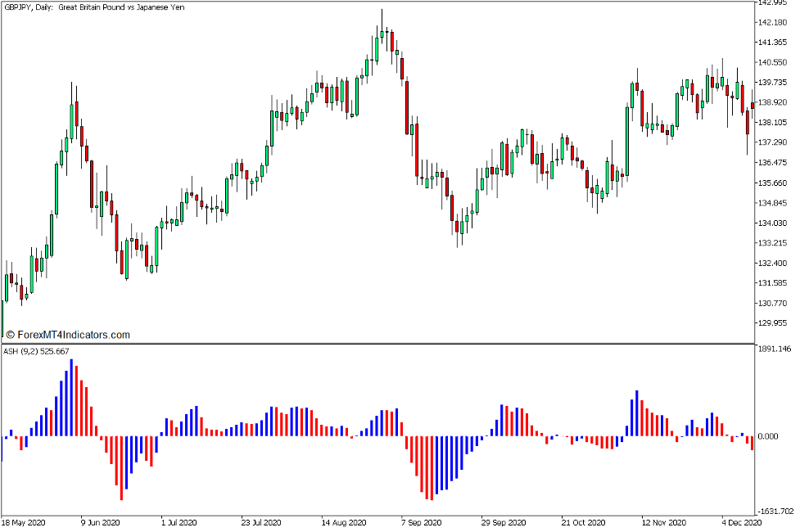The width and height of the screenshot is (800, 532).
Task: Click the 134.030 price axis label
Action: (775, 223)
